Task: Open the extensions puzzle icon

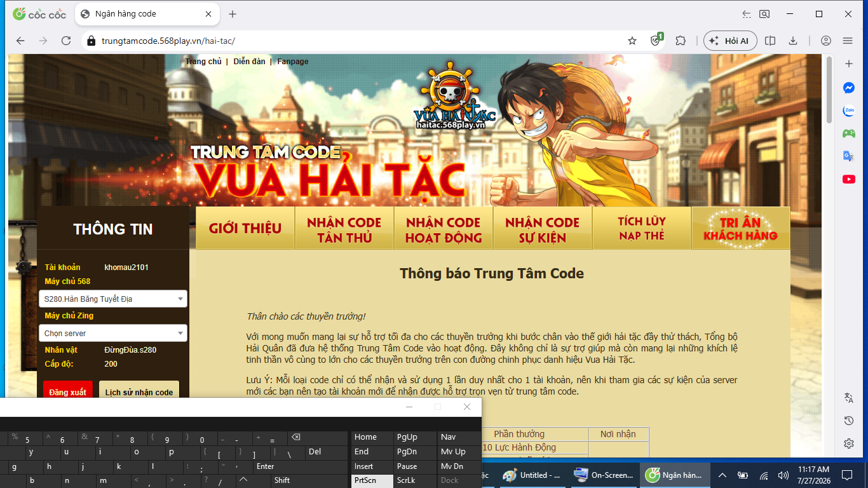Action: point(681,41)
